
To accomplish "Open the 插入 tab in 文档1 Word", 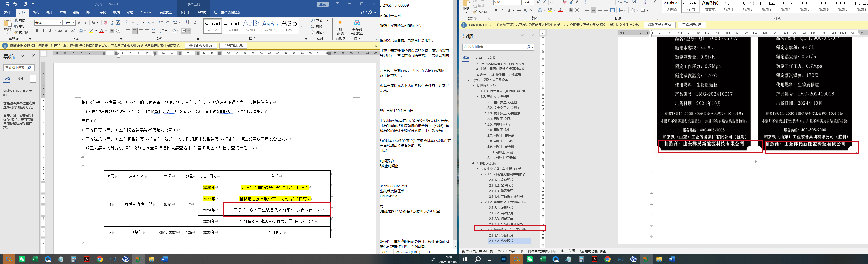I will click(x=35, y=12).
